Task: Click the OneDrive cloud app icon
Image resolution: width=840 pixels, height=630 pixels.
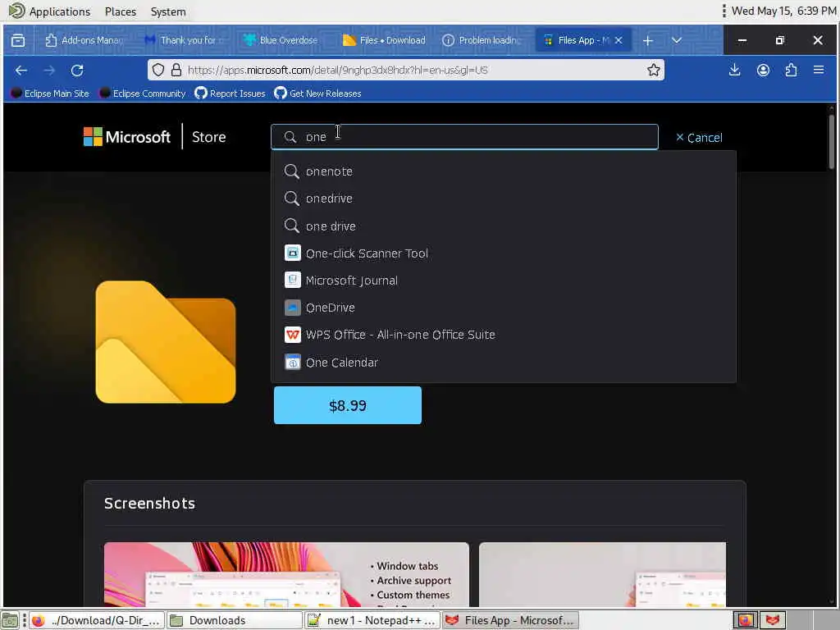Action: coord(293,307)
